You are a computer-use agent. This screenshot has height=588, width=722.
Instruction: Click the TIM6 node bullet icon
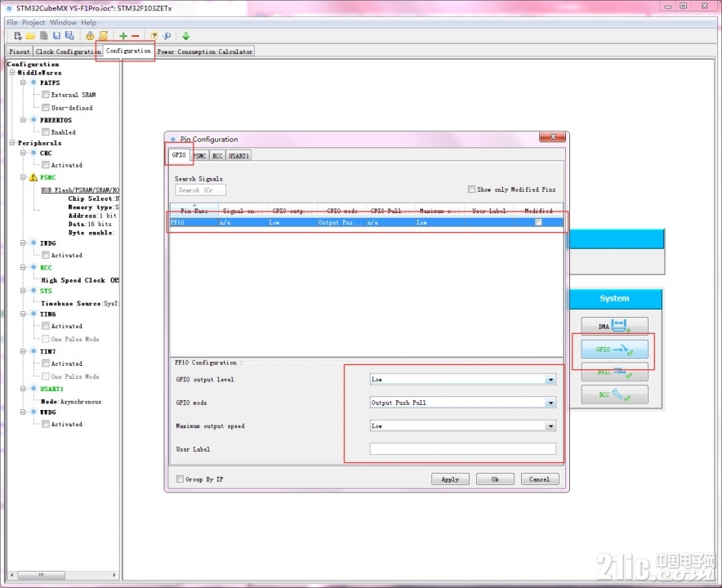pos(33,314)
